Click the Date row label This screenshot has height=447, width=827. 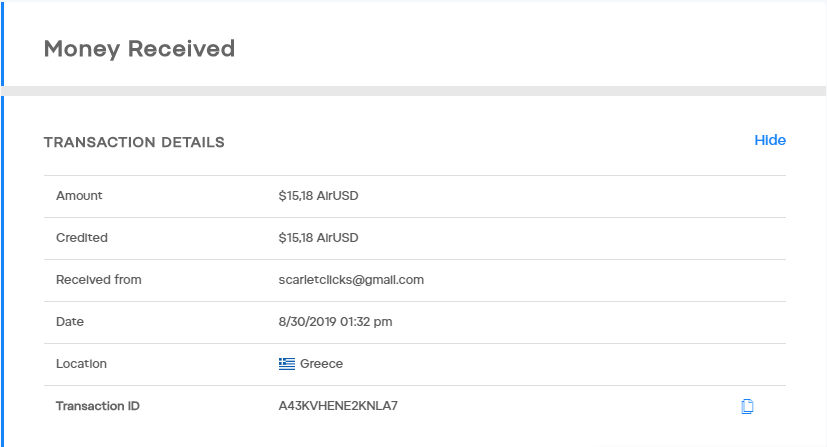(70, 322)
